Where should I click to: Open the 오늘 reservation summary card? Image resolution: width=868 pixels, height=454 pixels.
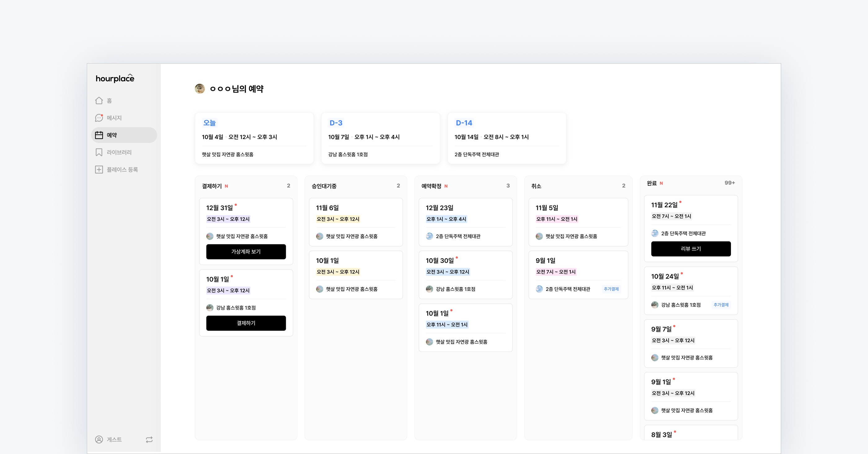254,138
